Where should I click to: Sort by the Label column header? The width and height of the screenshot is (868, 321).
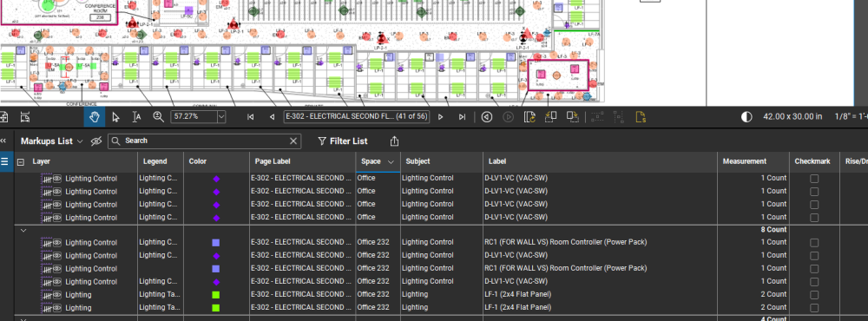pyautogui.click(x=497, y=161)
